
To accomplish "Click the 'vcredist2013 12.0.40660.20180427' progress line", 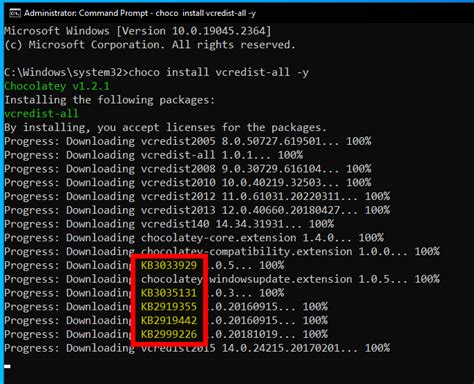I will pos(197,210).
